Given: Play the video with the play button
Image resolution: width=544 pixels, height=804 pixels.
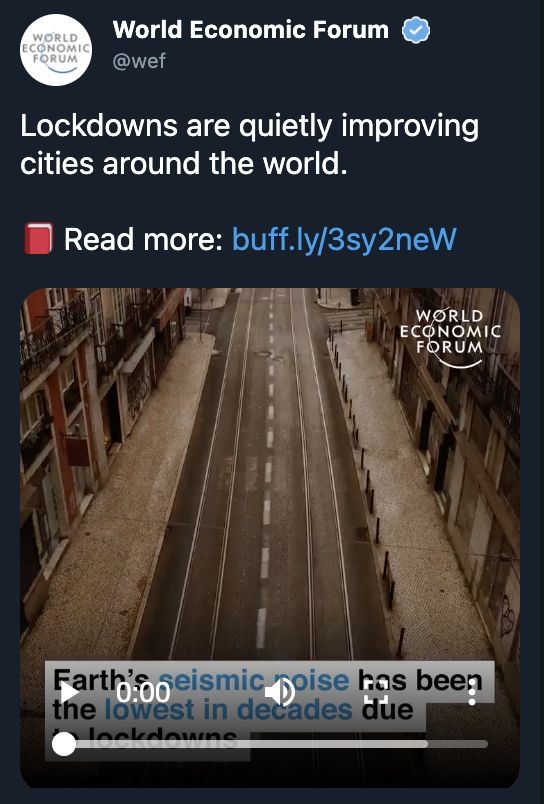Looking at the screenshot, I should pyautogui.click(x=70, y=693).
